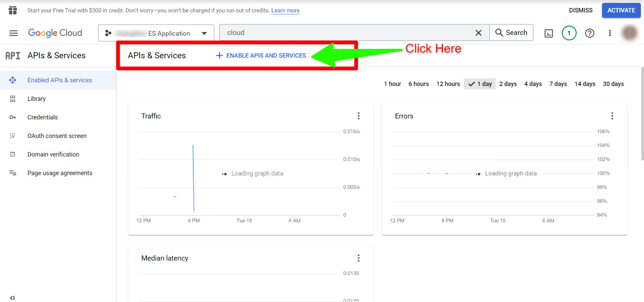Screen dimensions: 644x302
Task: Open the help question mark icon
Action: (589, 33)
